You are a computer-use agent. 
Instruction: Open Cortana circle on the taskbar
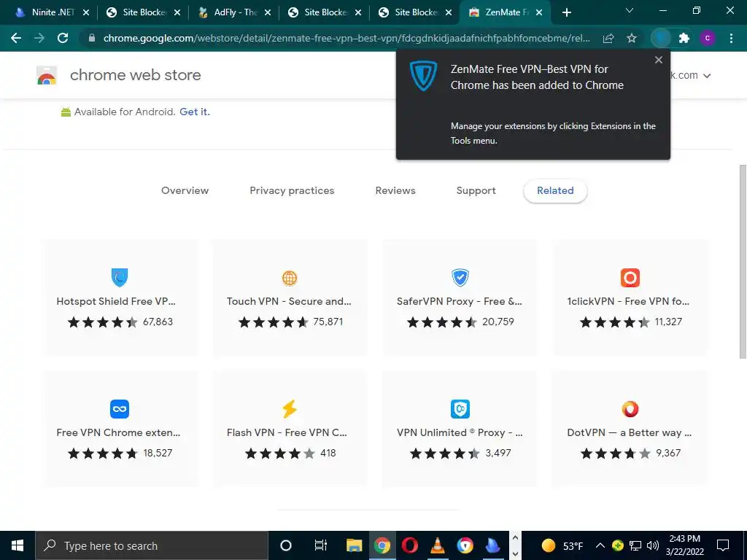(x=286, y=545)
